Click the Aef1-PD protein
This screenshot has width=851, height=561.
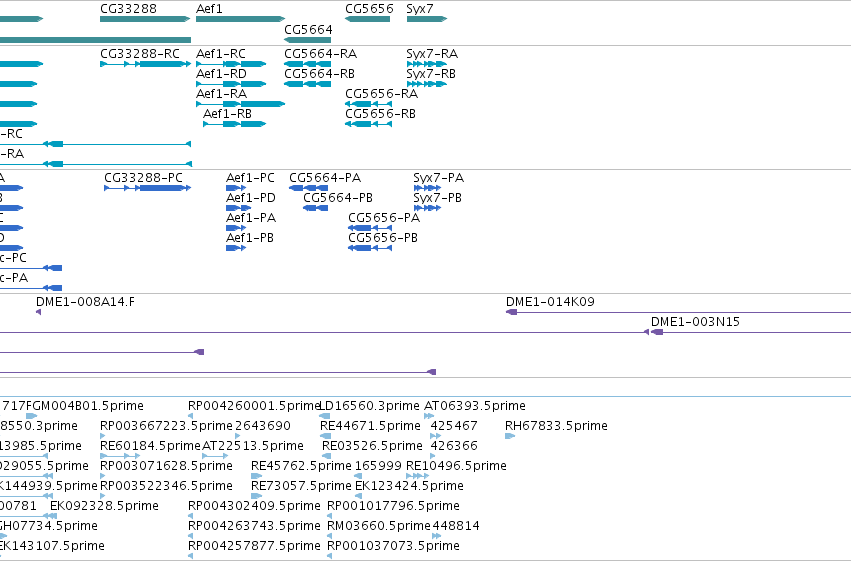pyautogui.click(x=238, y=208)
